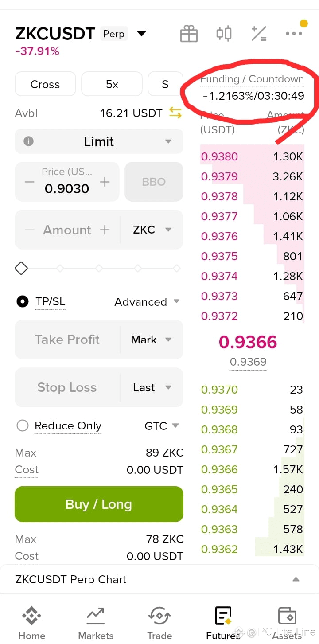Open the three-dot more options menu
319x644 pixels.
pos(294,34)
